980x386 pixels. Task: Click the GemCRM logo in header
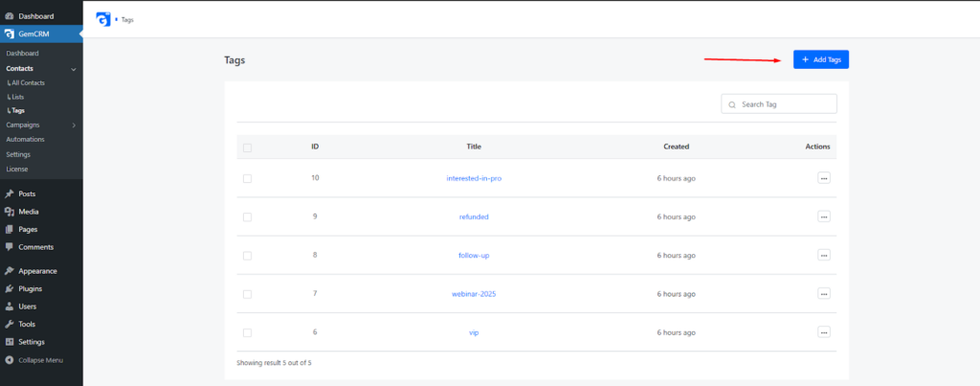click(103, 19)
